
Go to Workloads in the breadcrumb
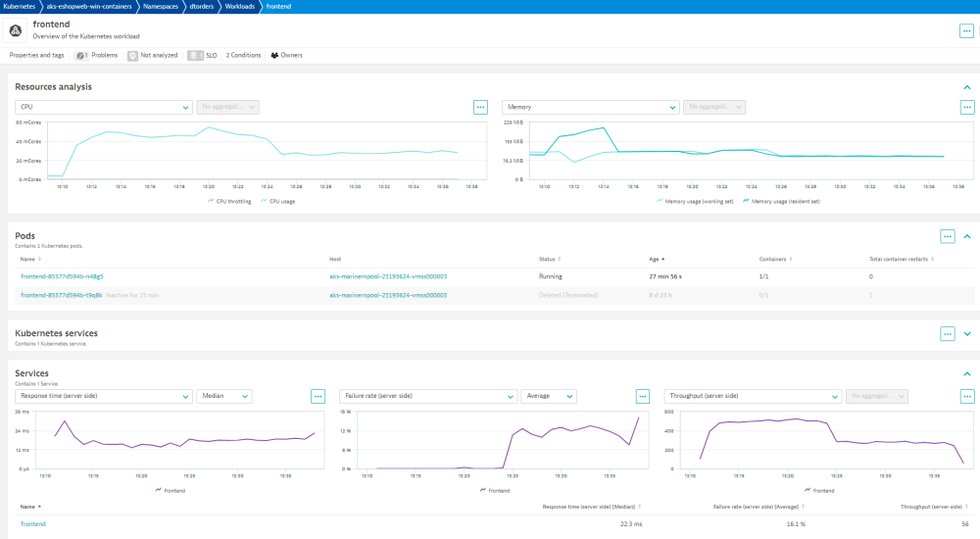tap(240, 6)
